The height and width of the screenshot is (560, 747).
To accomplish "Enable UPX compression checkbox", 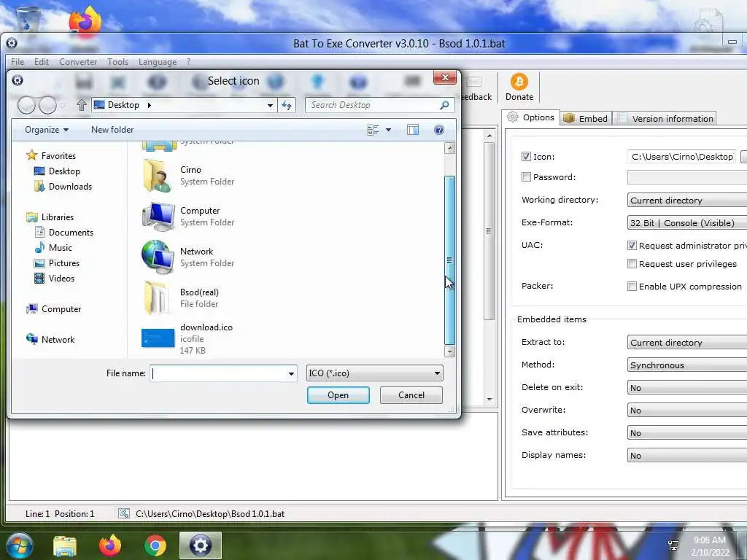I will click(x=632, y=286).
